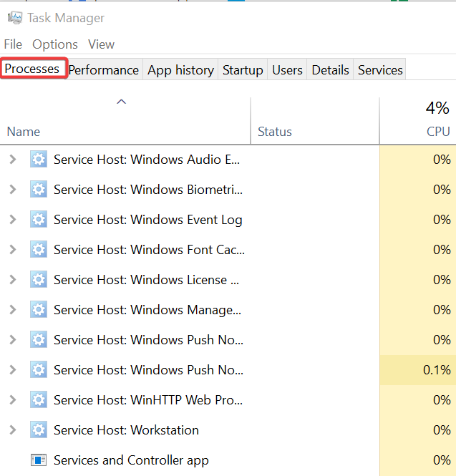Viewport: 456px width, 476px height.
Task: Click the Windows Audio service gear icon
Action: pos(39,160)
